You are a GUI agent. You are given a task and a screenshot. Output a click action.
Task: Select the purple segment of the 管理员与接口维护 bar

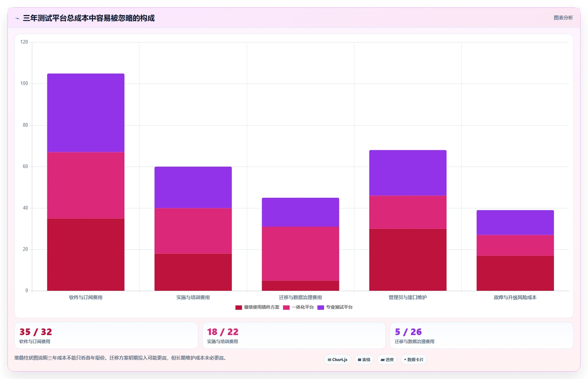(408, 173)
